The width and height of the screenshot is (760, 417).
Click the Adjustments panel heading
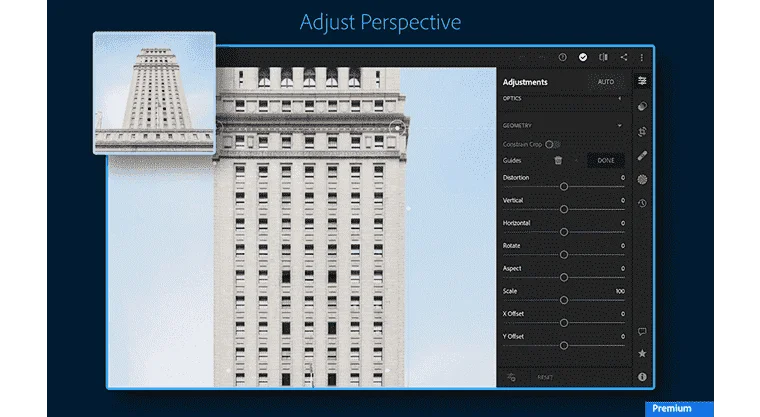click(x=525, y=82)
